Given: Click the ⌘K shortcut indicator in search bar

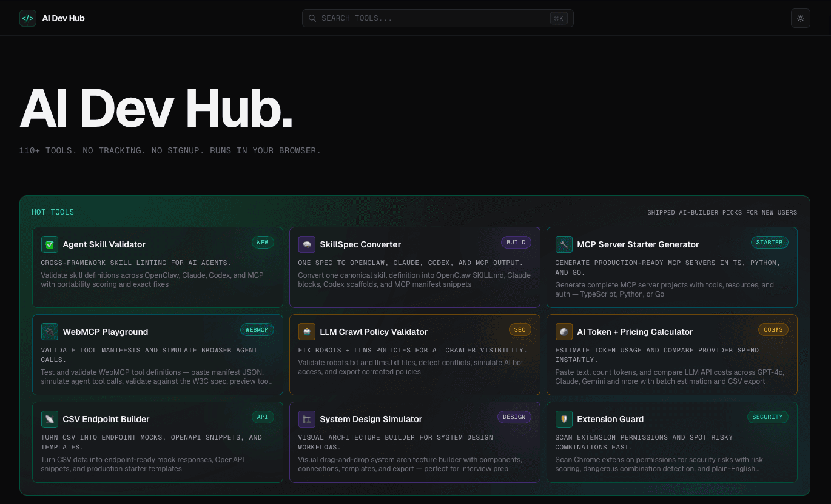Looking at the screenshot, I should point(558,18).
